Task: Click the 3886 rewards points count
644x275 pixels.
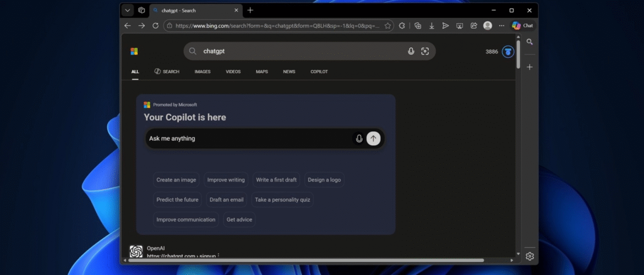Action: (492, 52)
